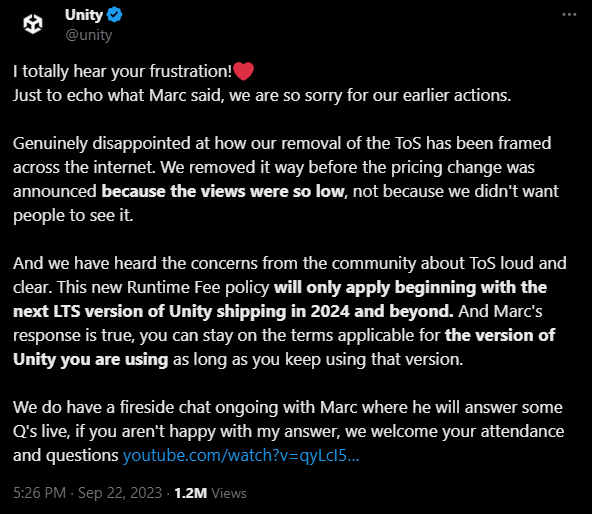Click the Views label beside 1.2M
This screenshot has width=592, height=514.
click(x=229, y=493)
